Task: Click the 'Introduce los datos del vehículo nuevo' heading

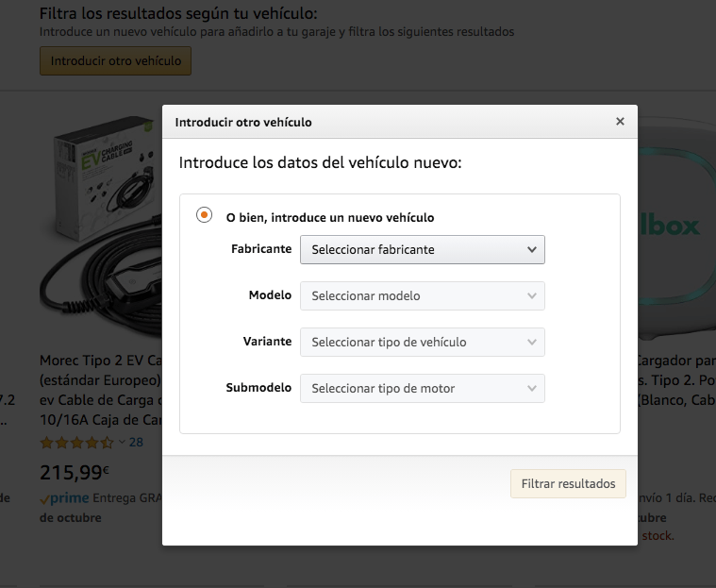Action: [320, 162]
